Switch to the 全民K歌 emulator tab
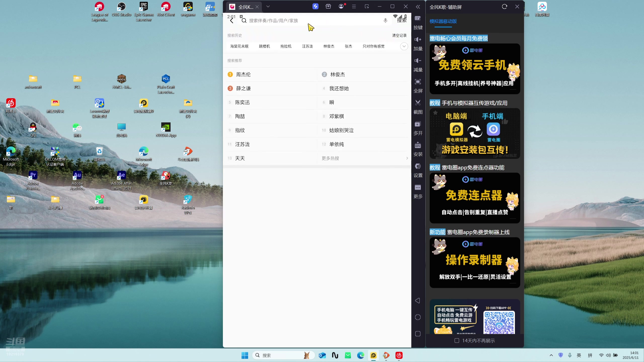Screen dimensions: 644x362 244,7
